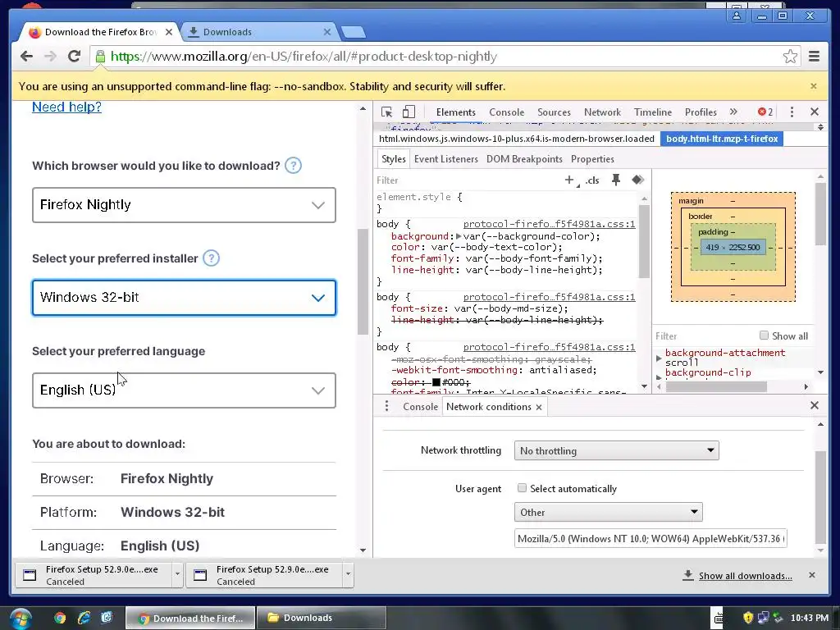Check the Show all computed styles box

click(764, 336)
